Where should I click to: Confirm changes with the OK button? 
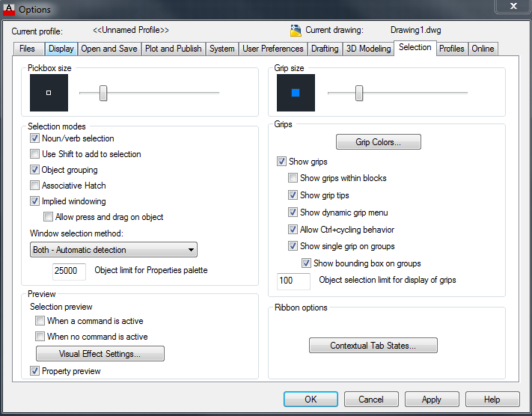pos(311,399)
